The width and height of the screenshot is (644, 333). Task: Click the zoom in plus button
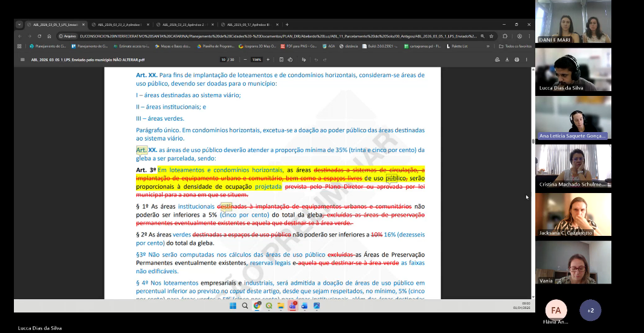click(x=268, y=60)
